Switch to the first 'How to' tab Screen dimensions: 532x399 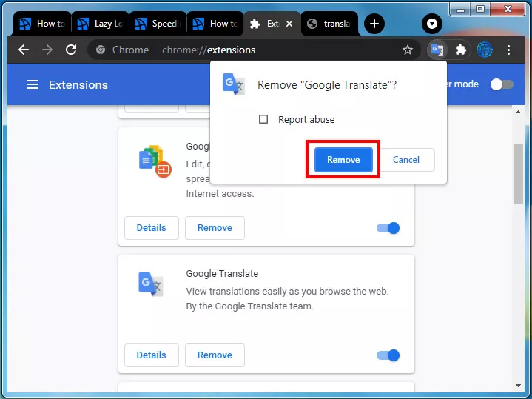coord(42,24)
